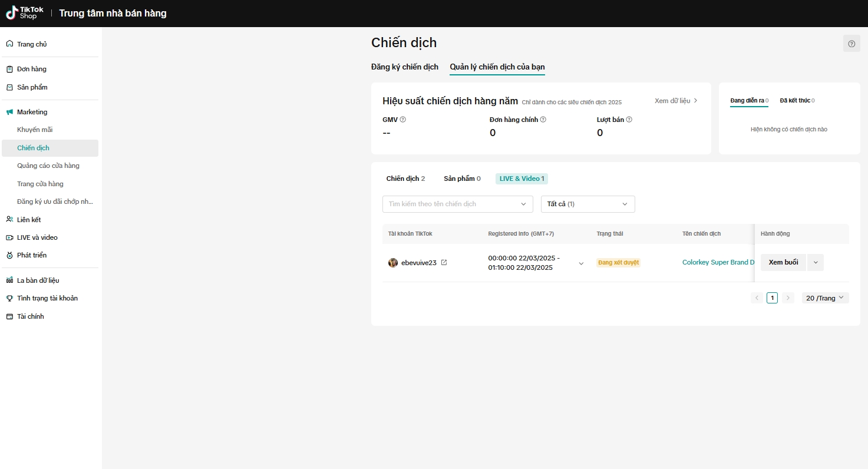Expand arrow next to Xem buổi button
Viewport: 868px width, 469px height.
tap(816, 263)
